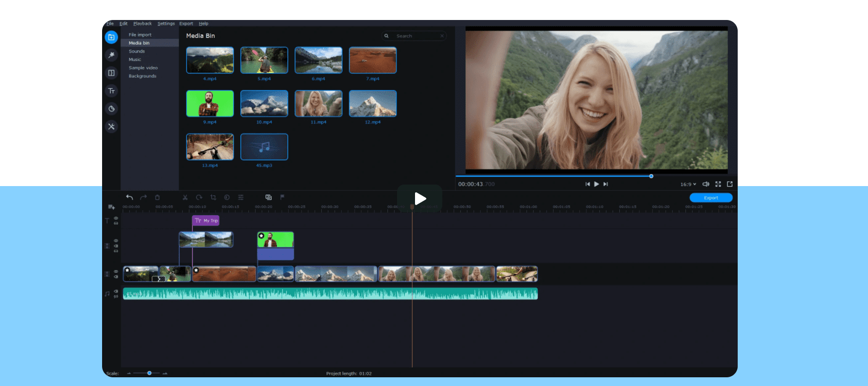Zoom in the timeline scale
This screenshot has width=868, height=386.
(x=165, y=373)
